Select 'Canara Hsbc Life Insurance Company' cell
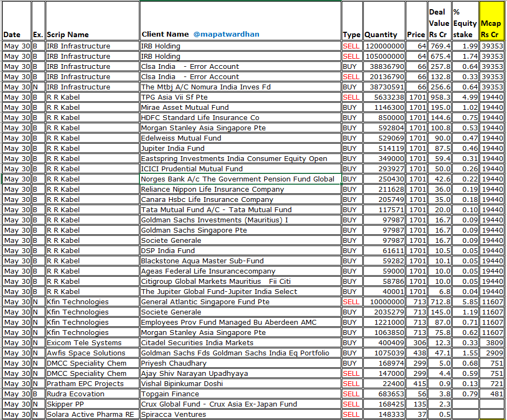The width and height of the screenshot is (507, 420). [x=241, y=200]
